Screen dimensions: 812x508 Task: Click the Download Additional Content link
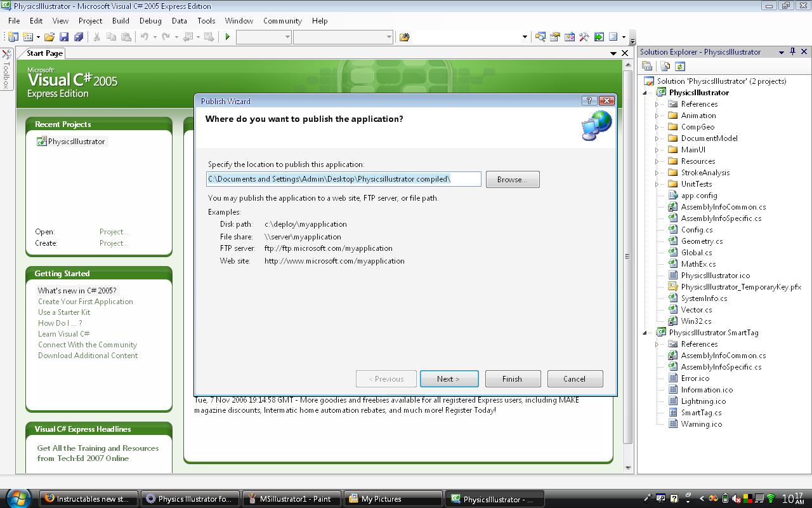[x=88, y=355]
